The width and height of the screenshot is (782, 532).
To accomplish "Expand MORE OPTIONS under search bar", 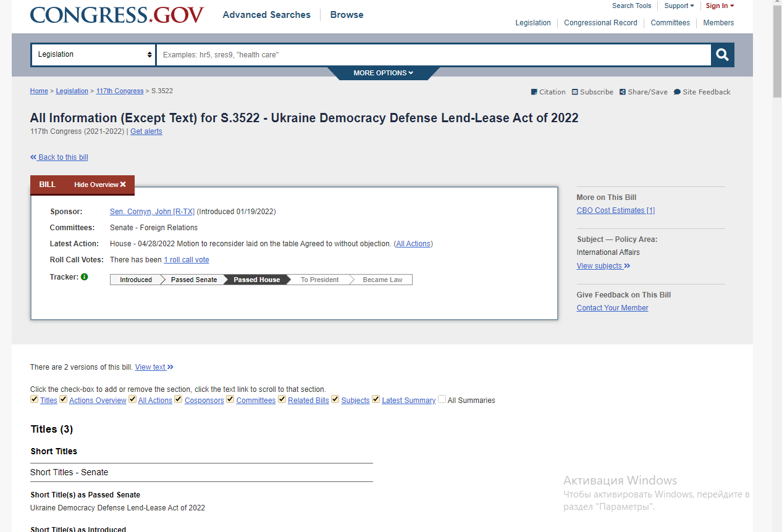I will coord(383,73).
